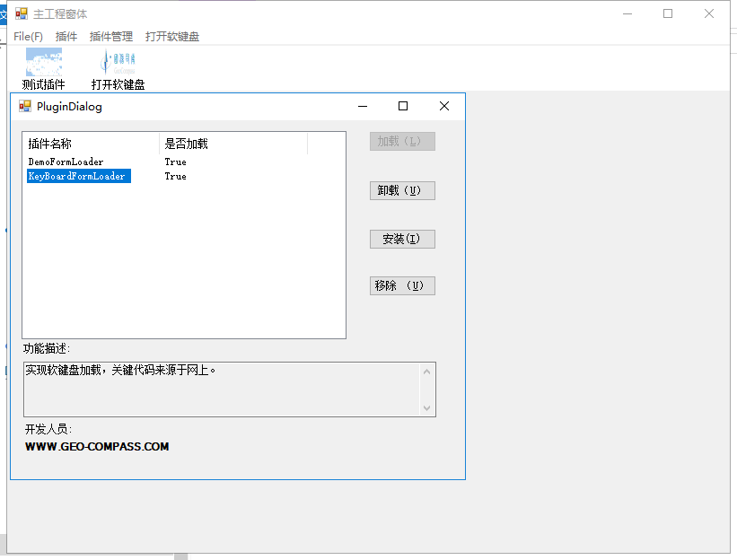Open the 插件管理 menu
Viewport: 737px width, 560px height.
click(111, 37)
